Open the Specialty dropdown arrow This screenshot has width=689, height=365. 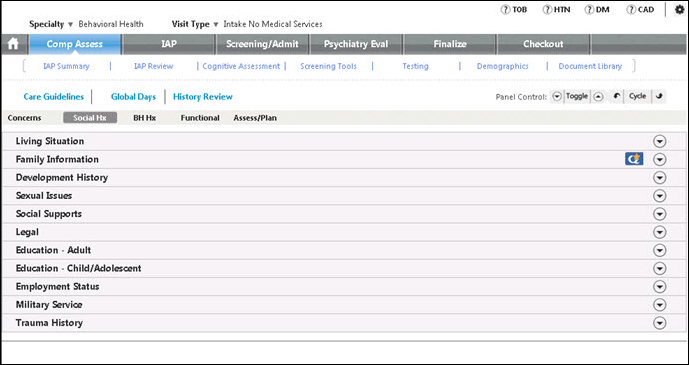point(71,25)
